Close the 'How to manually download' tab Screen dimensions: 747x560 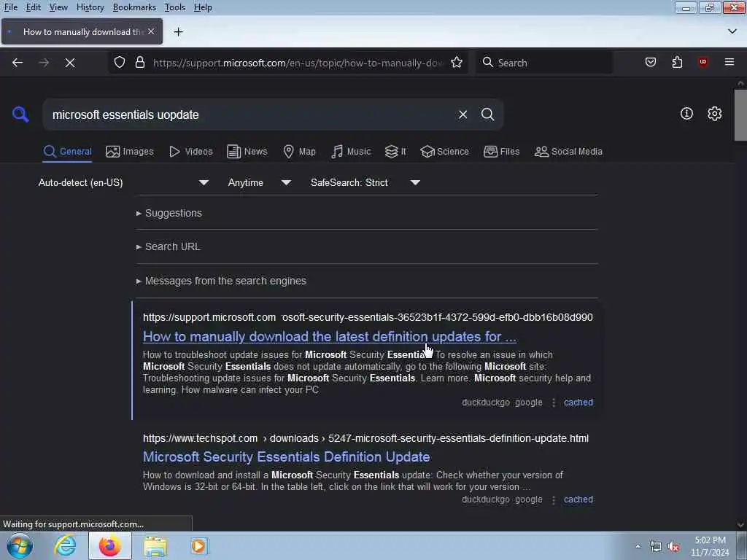click(x=151, y=31)
